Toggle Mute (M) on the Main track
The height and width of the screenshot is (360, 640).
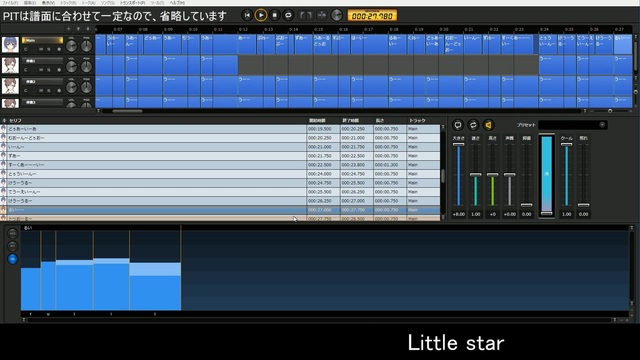point(41,49)
